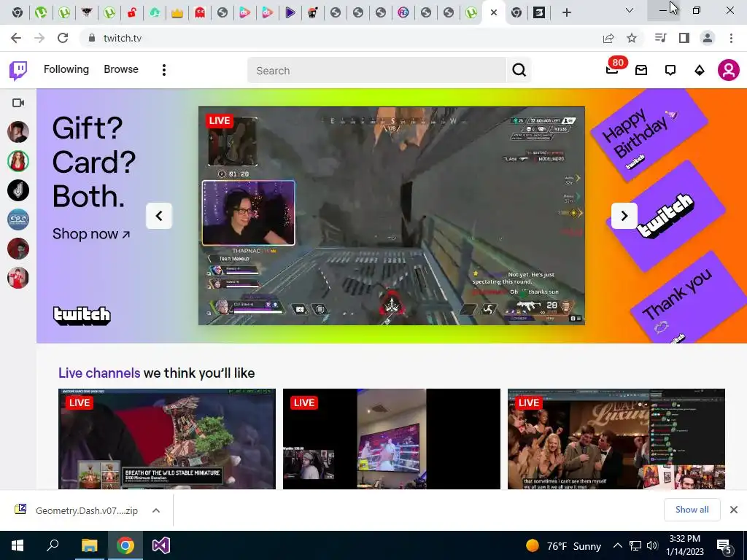747x560 pixels.
Task: Click the Shop now link
Action: coord(91,234)
